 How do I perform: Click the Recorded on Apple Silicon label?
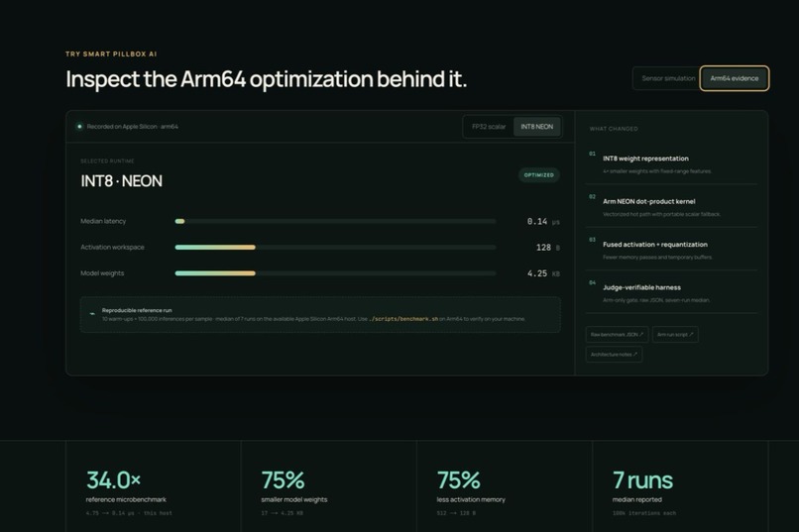point(133,127)
